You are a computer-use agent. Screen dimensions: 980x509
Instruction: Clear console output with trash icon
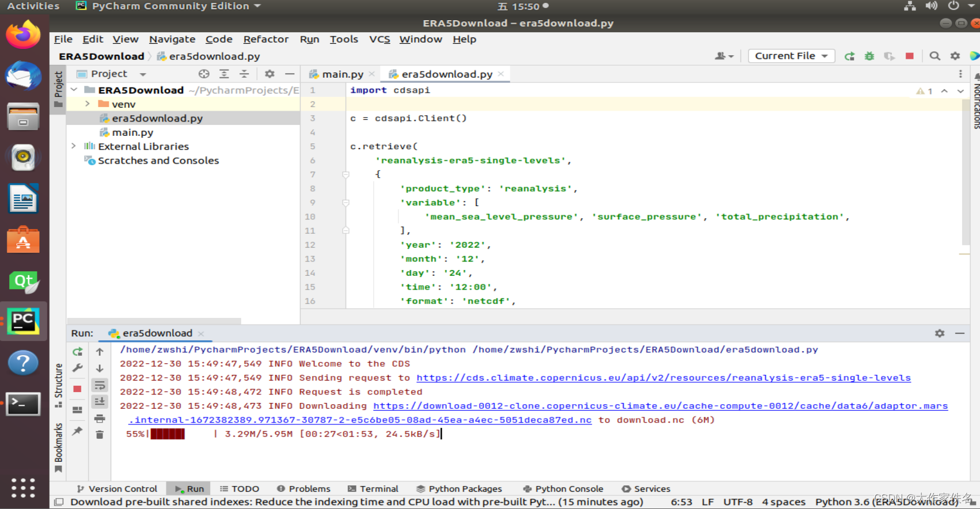pyautogui.click(x=100, y=435)
